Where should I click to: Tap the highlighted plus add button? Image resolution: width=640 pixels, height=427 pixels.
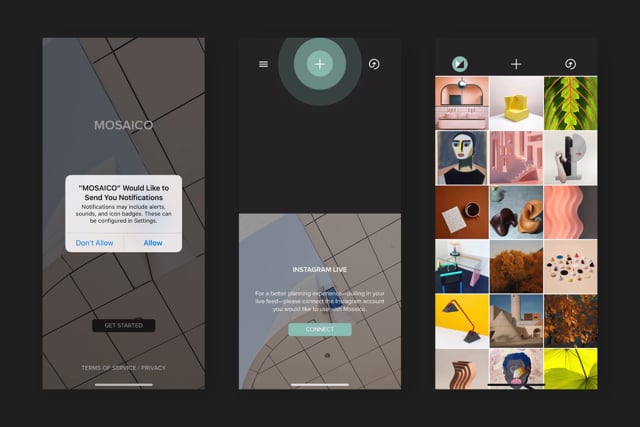click(320, 64)
